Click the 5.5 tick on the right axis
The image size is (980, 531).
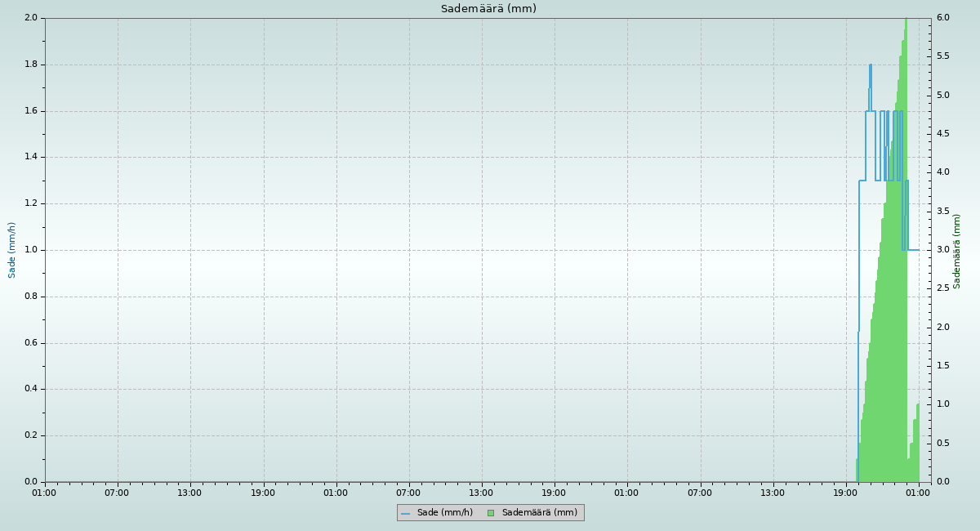tap(942, 56)
